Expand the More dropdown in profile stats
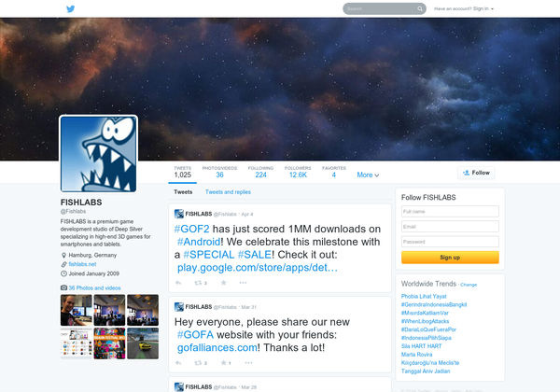Viewport: 560px width, 392px height. pyautogui.click(x=368, y=175)
